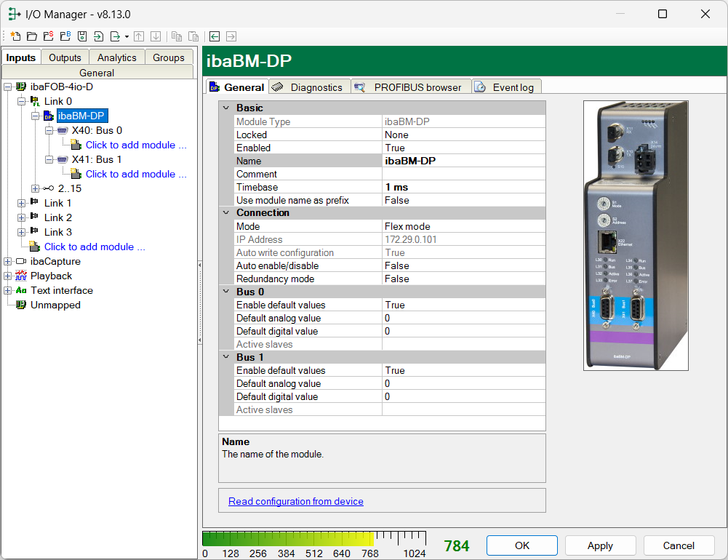The height and width of the screenshot is (560, 728).
Task: Select the General module tab
Action: [x=237, y=87]
